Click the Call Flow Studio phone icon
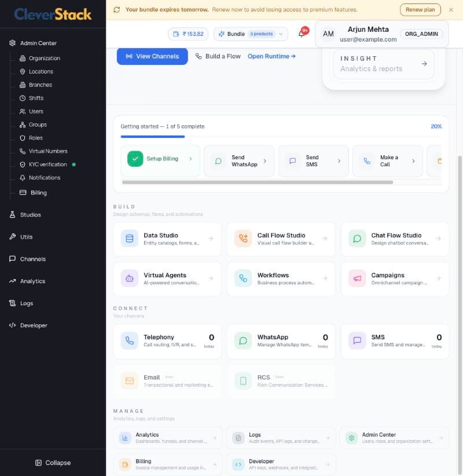This screenshot has width=463, height=476. coord(243,239)
